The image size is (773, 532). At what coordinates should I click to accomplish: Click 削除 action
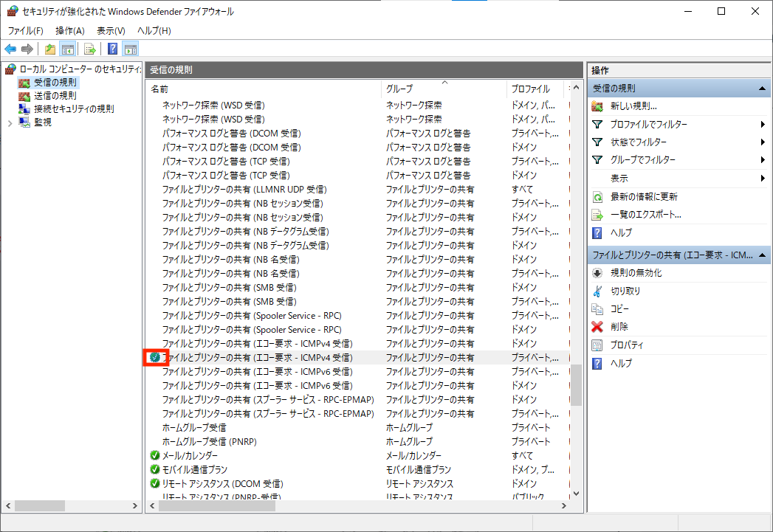619,327
